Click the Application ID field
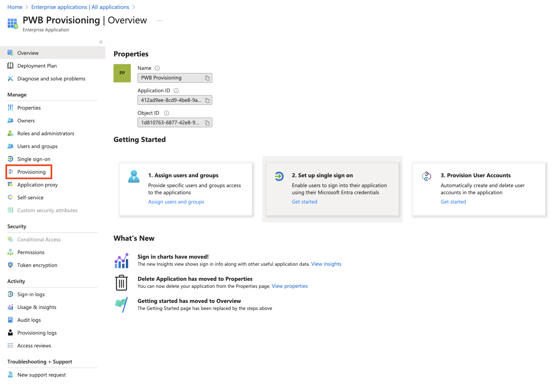 (x=175, y=100)
